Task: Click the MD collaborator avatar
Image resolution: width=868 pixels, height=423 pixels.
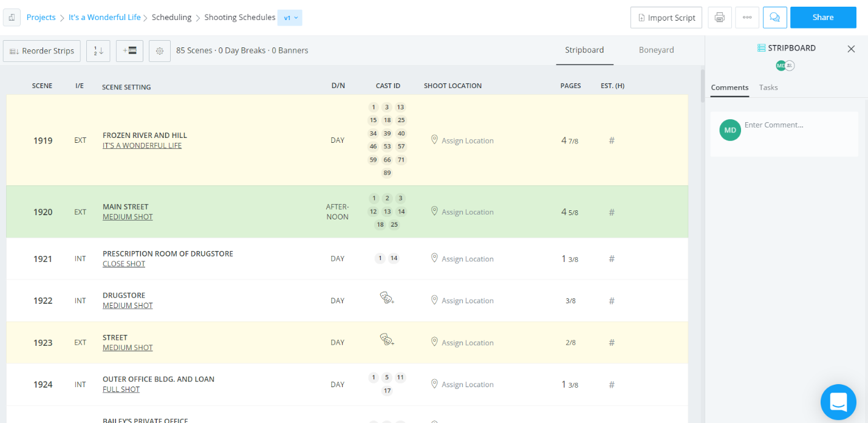Action: [781, 64]
